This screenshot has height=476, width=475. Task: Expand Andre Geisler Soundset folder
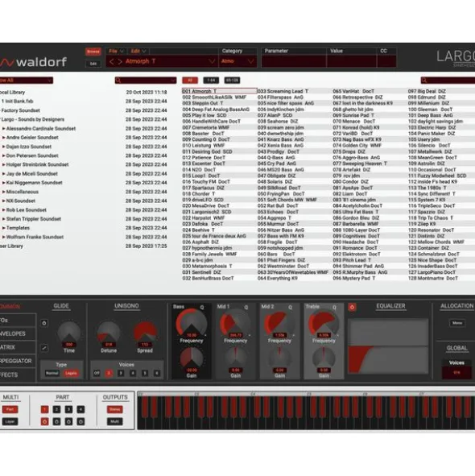[4, 138]
